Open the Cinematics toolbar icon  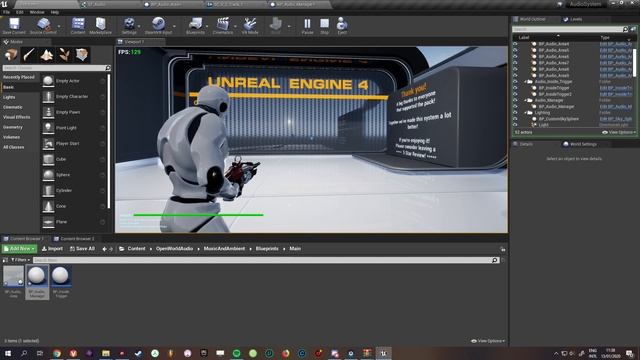click(222, 26)
